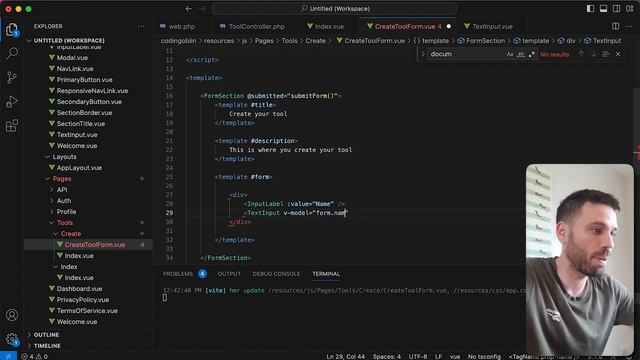Expand the Outline section

pos(46,335)
